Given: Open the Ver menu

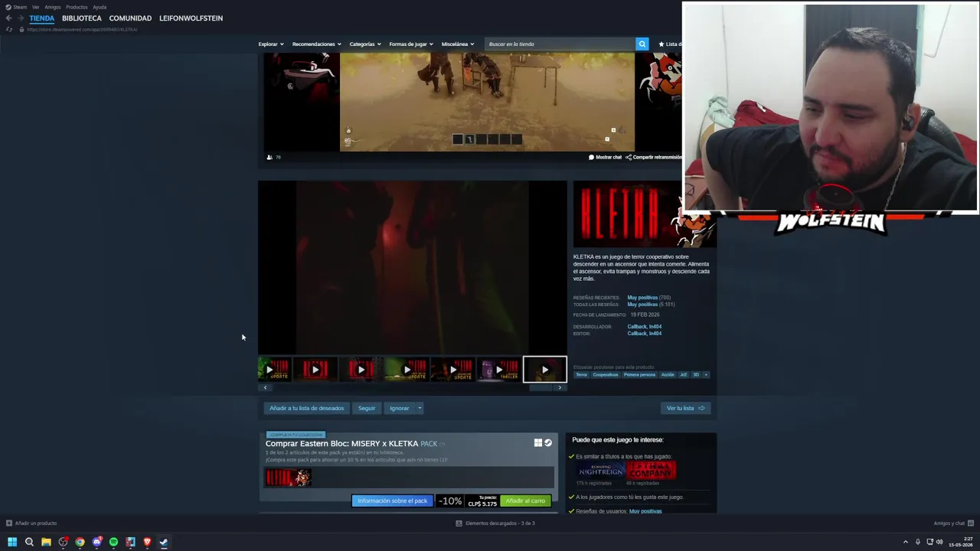Looking at the screenshot, I should pyautogui.click(x=35, y=7).
